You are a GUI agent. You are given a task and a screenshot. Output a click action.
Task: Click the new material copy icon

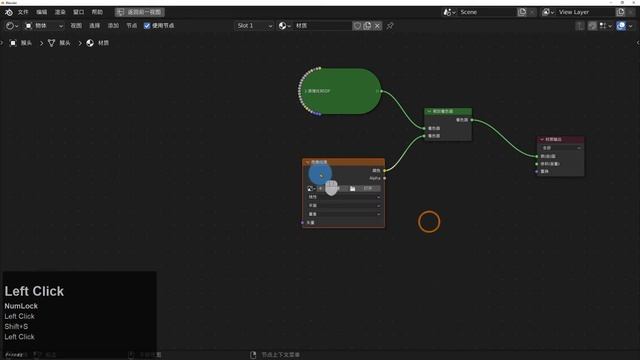[x=367, y=26]
